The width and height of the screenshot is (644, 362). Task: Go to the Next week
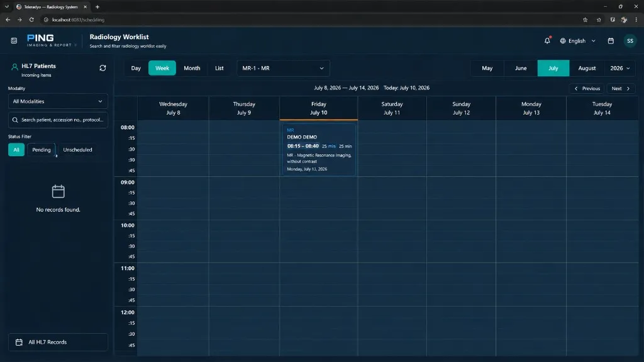621,88
